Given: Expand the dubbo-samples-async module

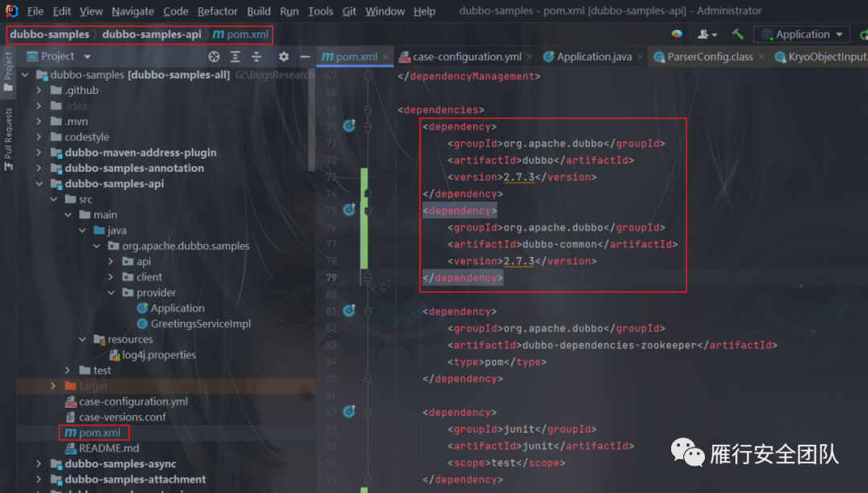Looking at the screenshot, I should [x=39, y=463].
